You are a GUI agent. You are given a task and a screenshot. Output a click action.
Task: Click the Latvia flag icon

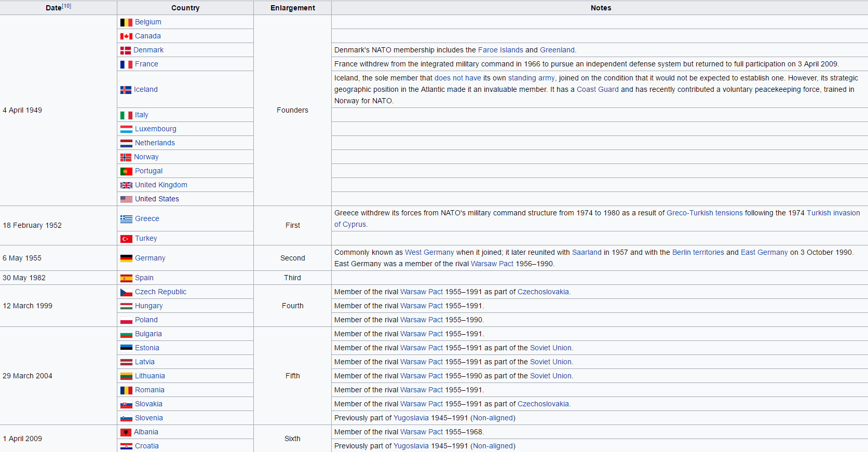[126, 362]
